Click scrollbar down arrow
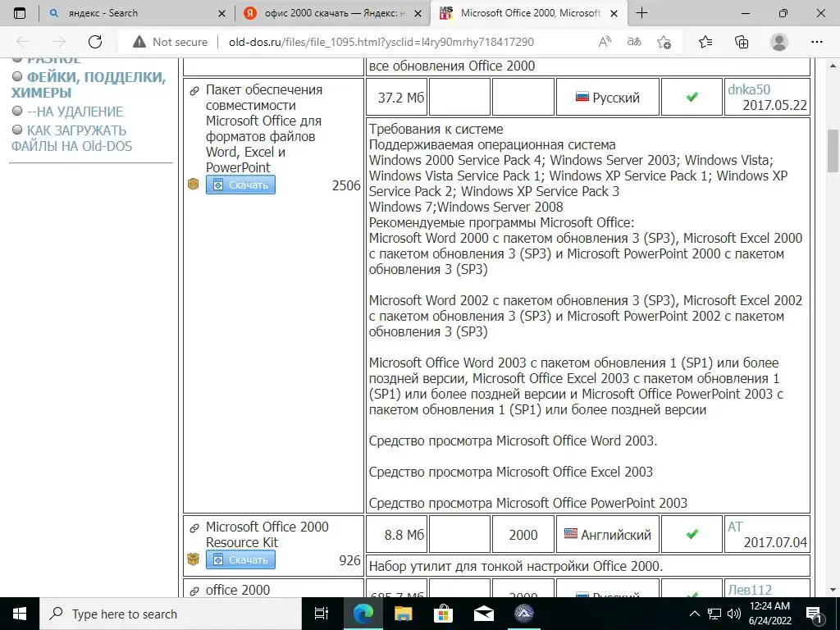 point(833,590)
